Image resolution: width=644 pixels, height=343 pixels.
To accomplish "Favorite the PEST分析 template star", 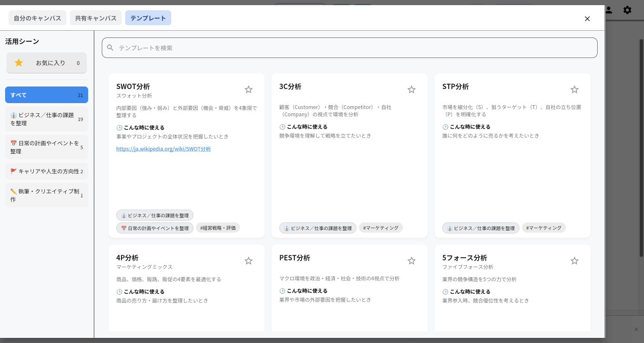I will pos(411,261).
